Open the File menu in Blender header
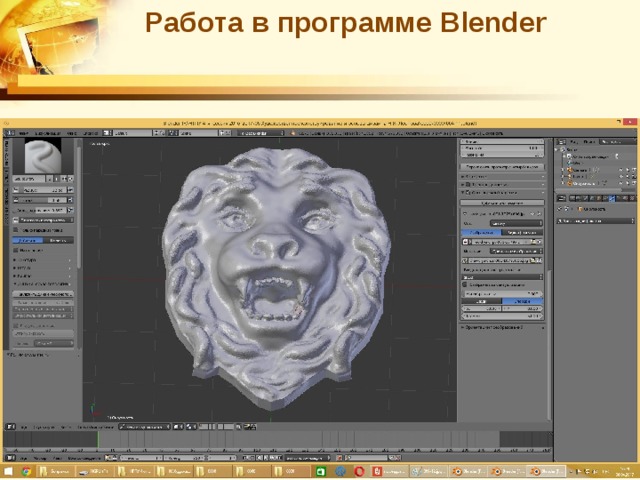 tap(24, 133)
